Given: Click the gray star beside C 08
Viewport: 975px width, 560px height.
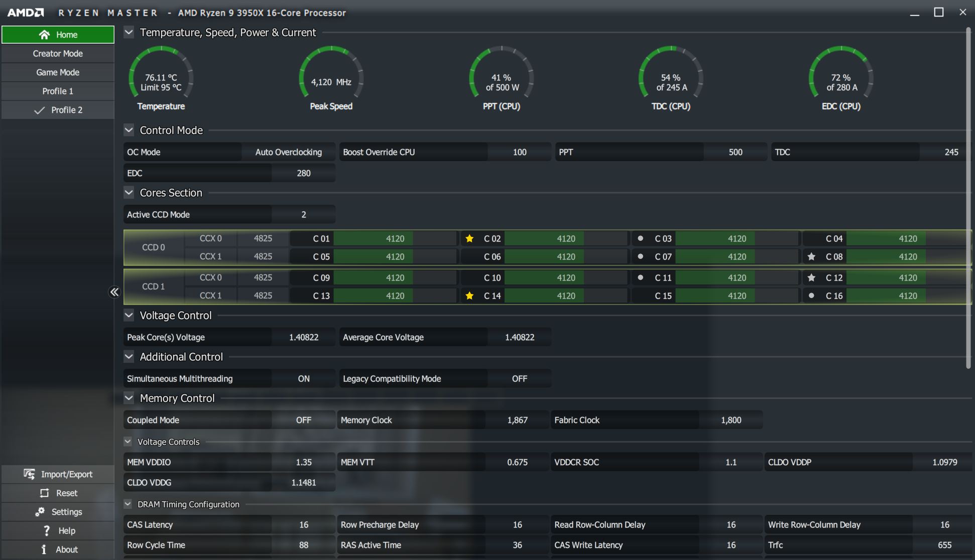Looking at the screenshot, I should pyautogui.click(x=811, y=256).
